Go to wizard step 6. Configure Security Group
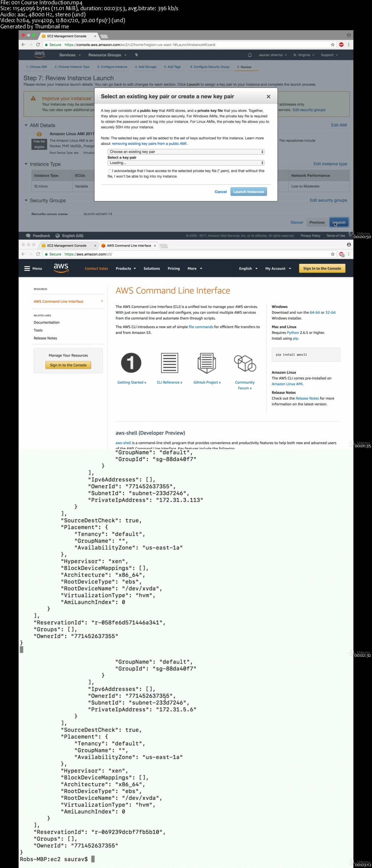 tap(210, 67)
